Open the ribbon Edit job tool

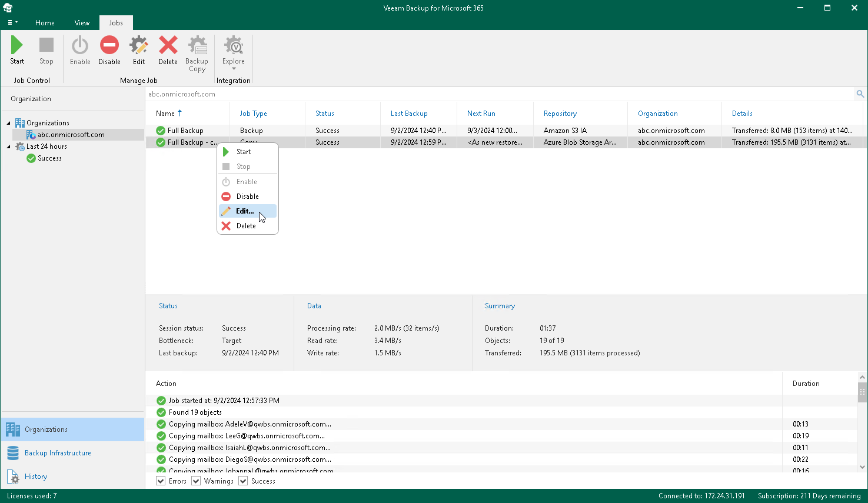(x=139, y=50)
